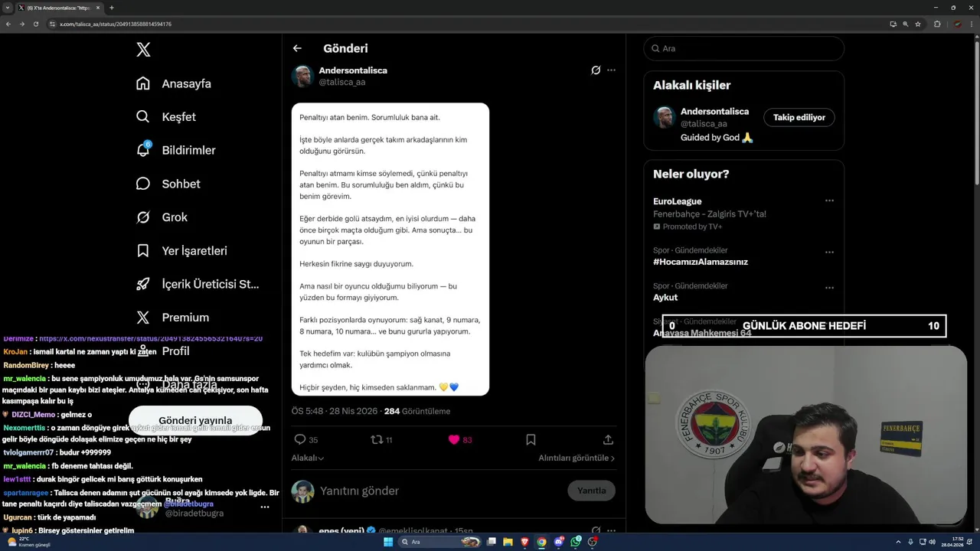Click the Windows Start button
Viewport: 980px width, 551px height.
coord(388,542)
